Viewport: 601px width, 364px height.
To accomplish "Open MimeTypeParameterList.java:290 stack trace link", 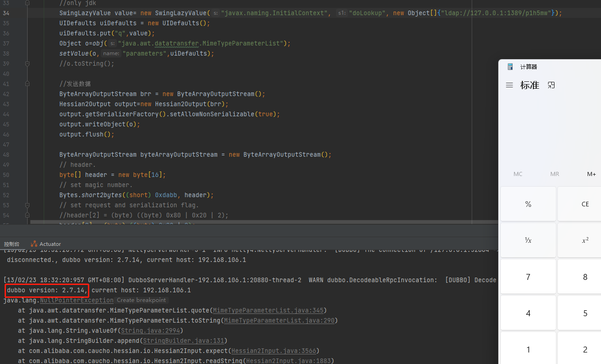I will [x=279, y=320].
